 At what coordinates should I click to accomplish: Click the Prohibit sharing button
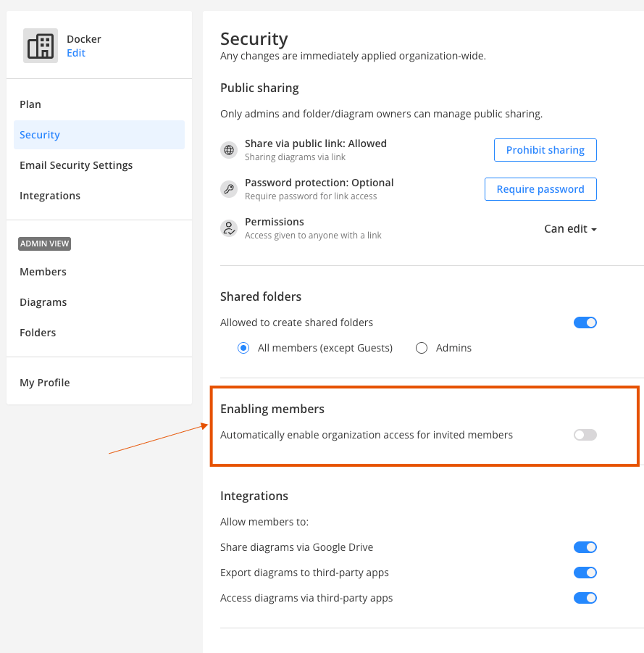(x=545, y=149)
